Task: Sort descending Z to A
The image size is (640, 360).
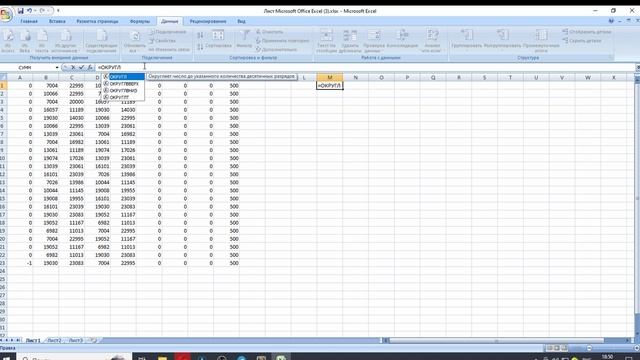Action: click(x=200, y=47)
